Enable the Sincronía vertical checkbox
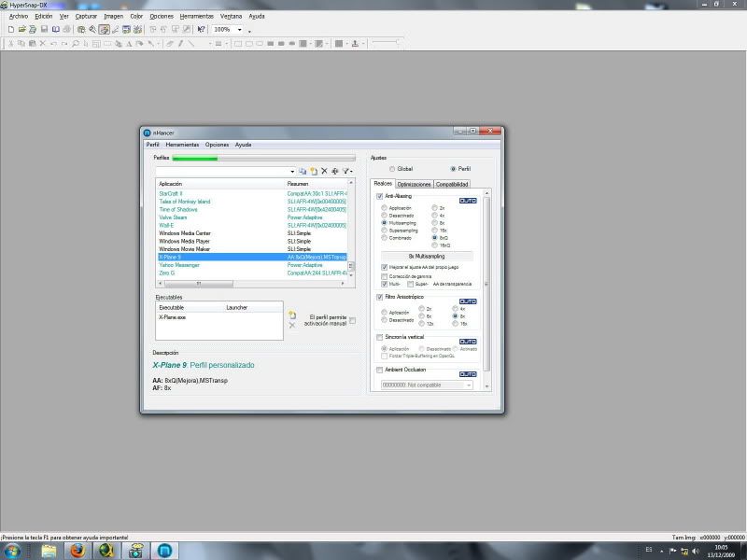 380,337
